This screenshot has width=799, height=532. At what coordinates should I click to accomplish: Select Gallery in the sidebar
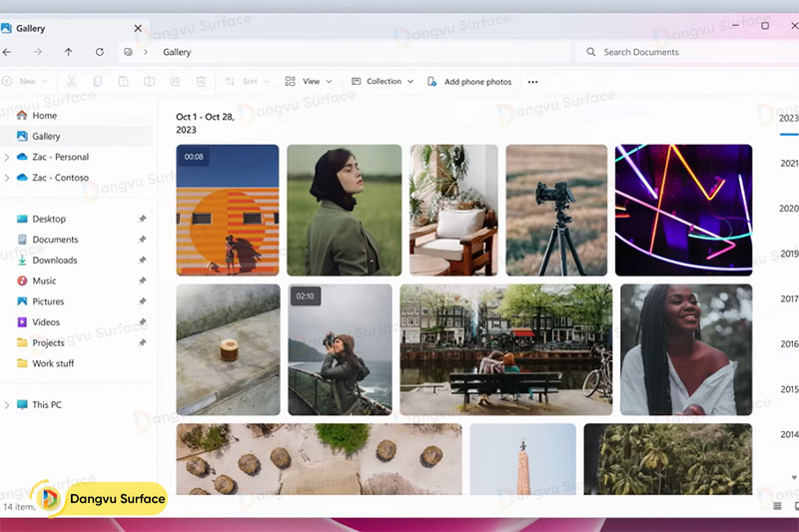click(77, 136)
